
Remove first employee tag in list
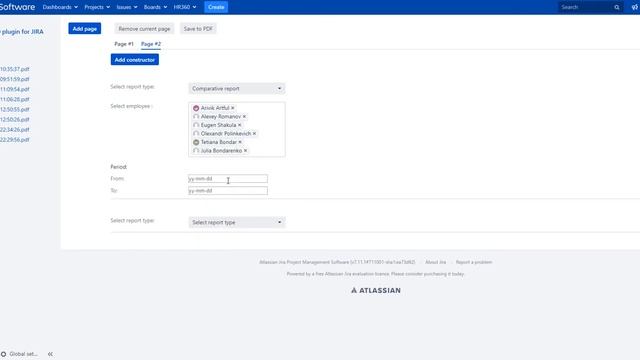233,108
